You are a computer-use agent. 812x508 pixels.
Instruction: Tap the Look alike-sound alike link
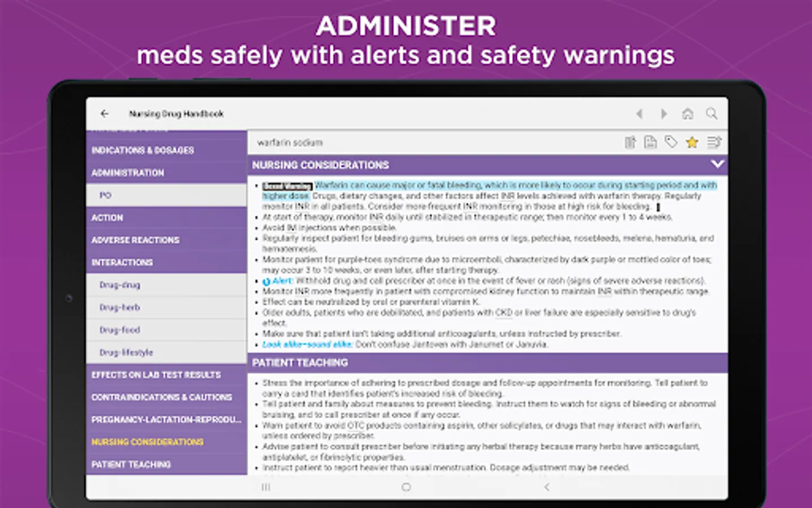tap(307, 344)
